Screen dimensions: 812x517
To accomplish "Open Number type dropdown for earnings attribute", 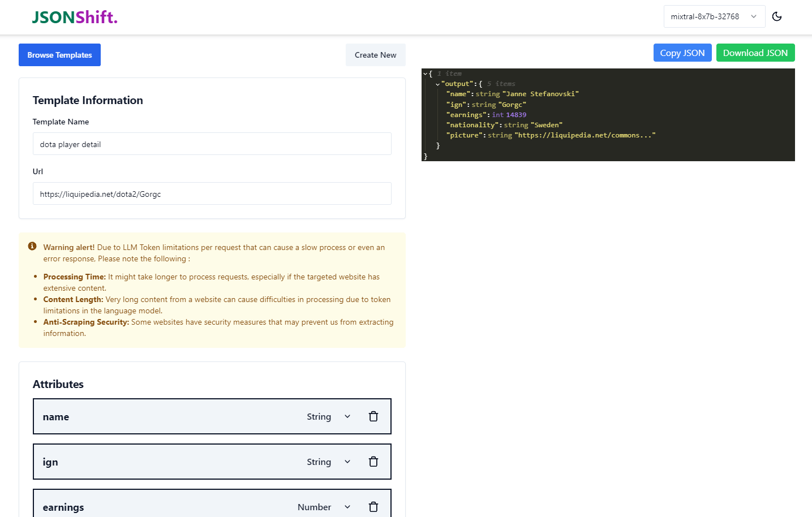I will (324, 507).
